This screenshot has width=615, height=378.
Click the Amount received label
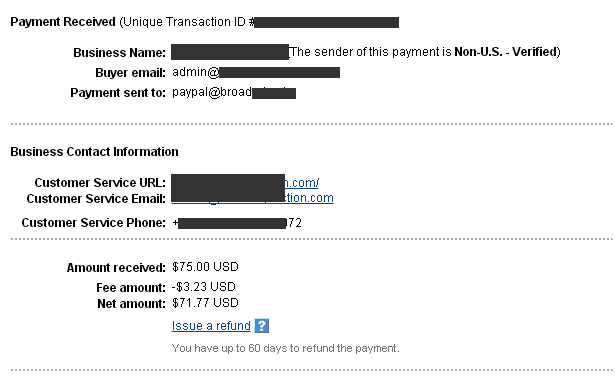pos(116,268)
